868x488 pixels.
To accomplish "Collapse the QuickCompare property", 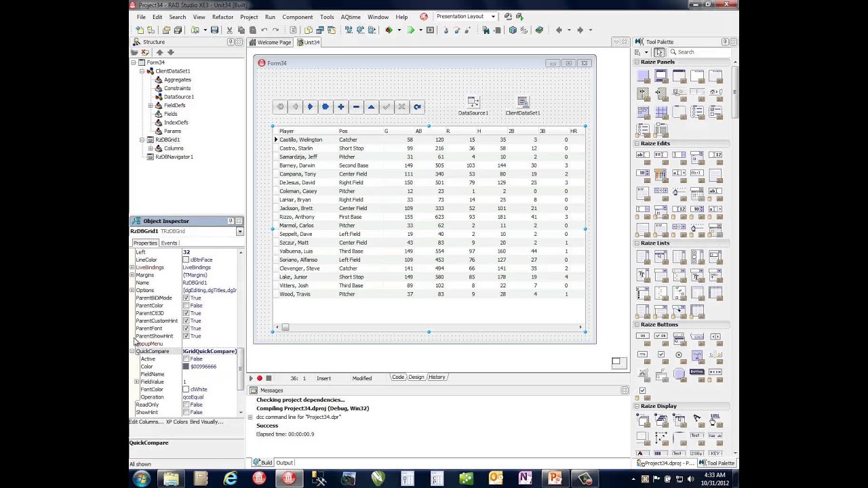I will click(x=132, y=351).
